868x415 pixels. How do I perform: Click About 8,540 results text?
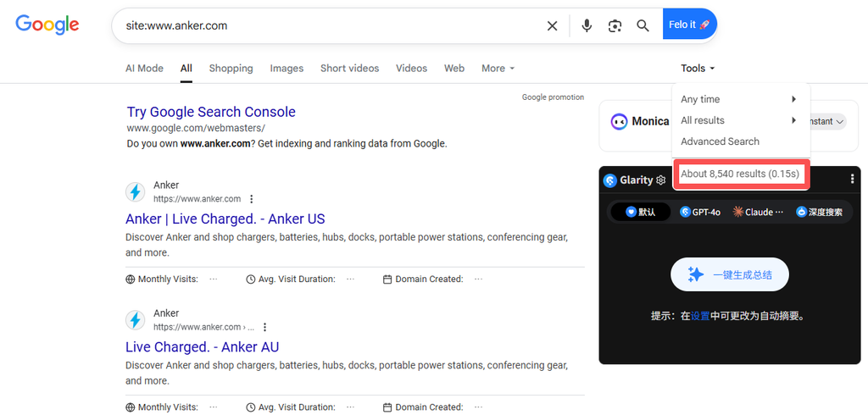click(x=739, y=174)
